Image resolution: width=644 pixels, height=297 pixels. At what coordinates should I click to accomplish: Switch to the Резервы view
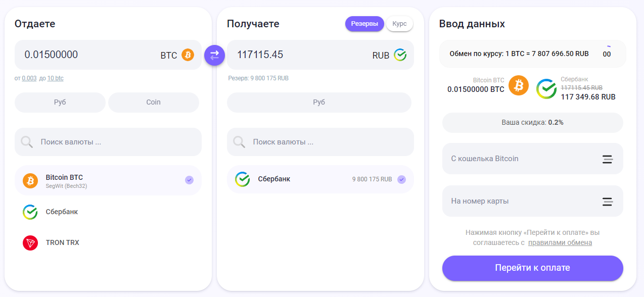[364, 24]
